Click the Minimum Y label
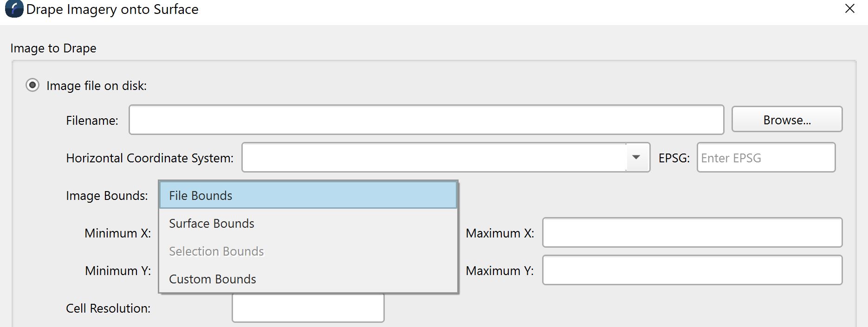 [x=117, y=271]
